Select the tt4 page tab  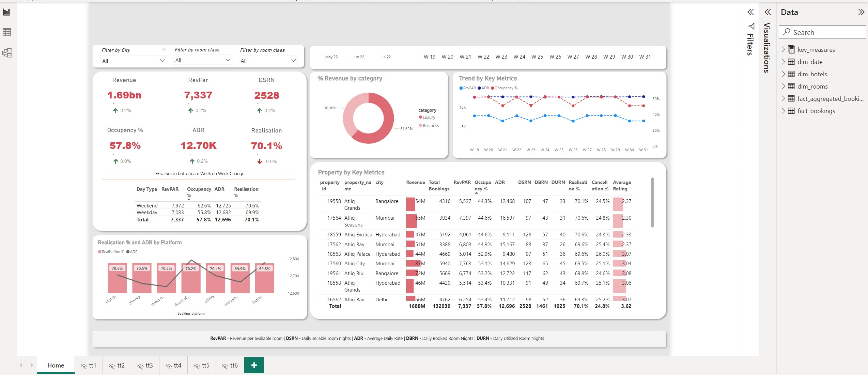tap(177, 365)
